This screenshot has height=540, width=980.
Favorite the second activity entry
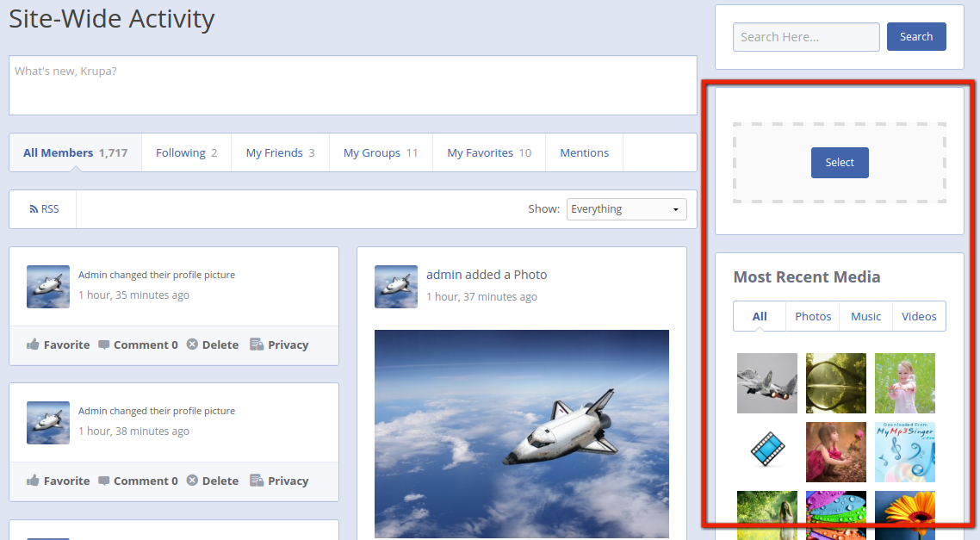58,480
